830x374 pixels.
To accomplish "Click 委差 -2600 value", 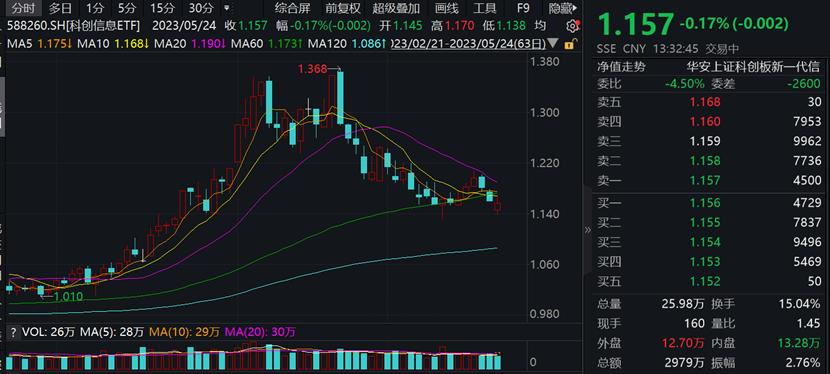I will coord(805,84).
